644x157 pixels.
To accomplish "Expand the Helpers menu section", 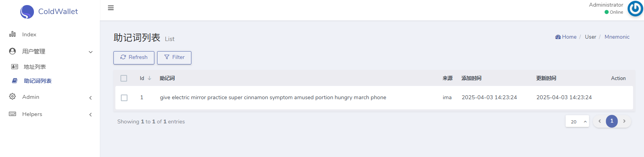I will [x=90, y=114].
